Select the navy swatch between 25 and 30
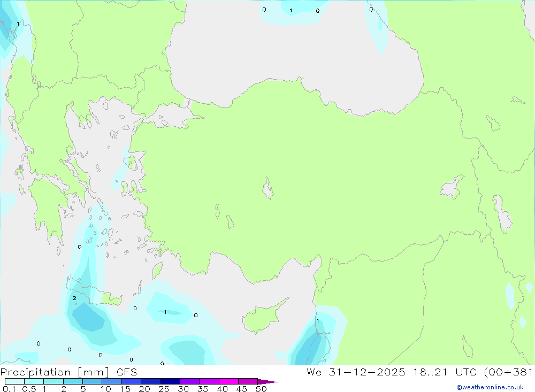This screenshot has height=392, width=535. click(170, 381)
